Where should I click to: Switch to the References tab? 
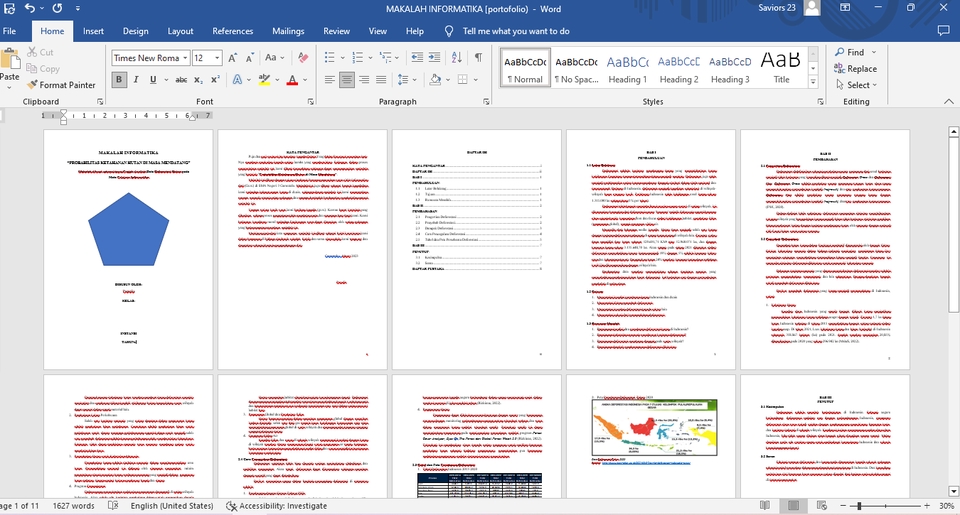233,31
